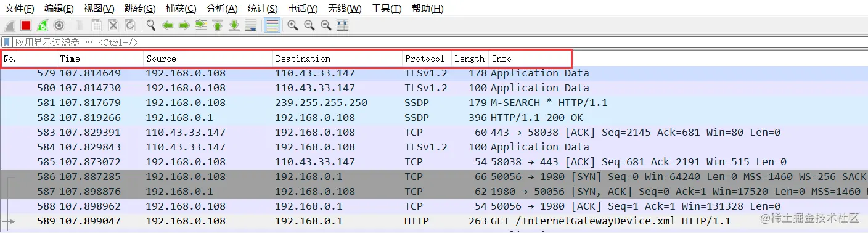Open the 视图(V) menu

click(99, 9)
